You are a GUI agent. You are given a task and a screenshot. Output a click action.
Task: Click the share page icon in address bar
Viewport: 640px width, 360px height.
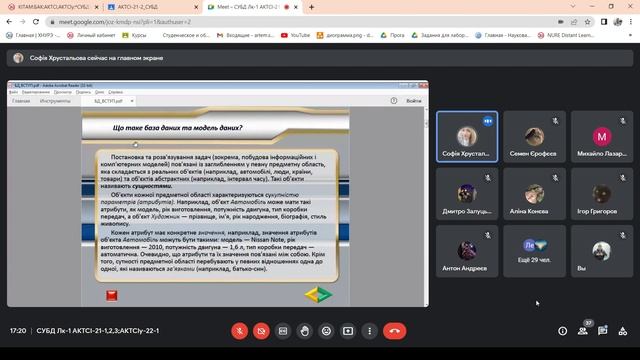(574, 22)
